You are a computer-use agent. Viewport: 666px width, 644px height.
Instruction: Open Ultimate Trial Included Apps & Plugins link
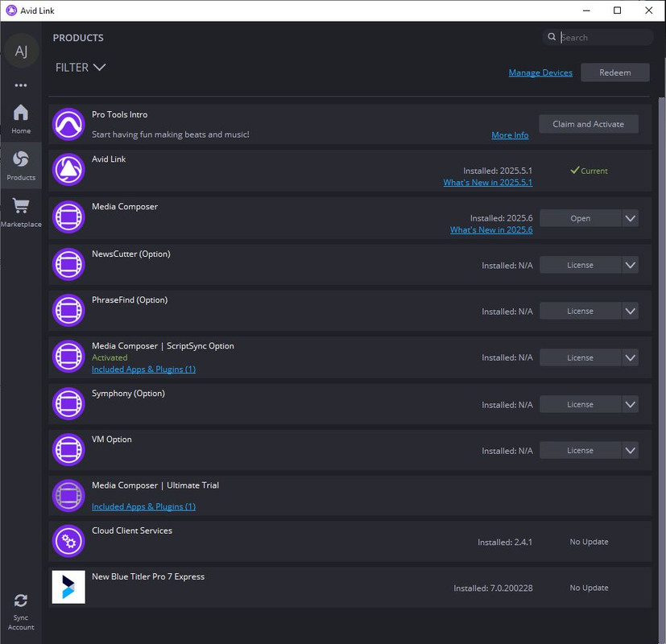(143, 506)
